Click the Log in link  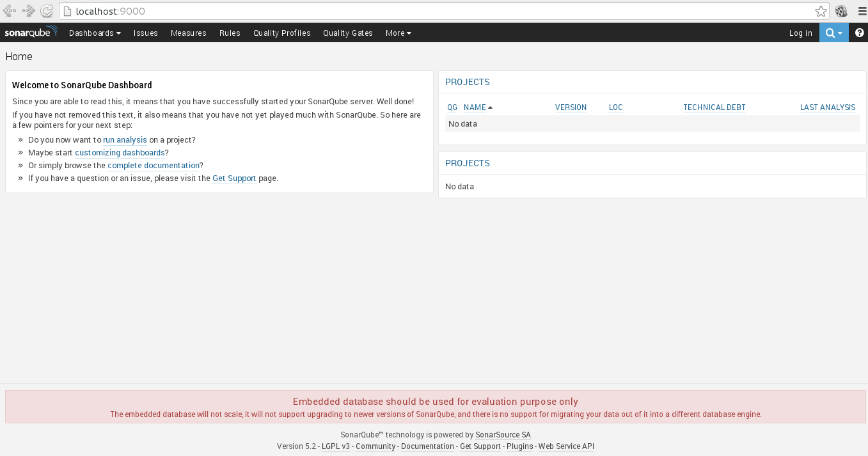pos(800,33)
